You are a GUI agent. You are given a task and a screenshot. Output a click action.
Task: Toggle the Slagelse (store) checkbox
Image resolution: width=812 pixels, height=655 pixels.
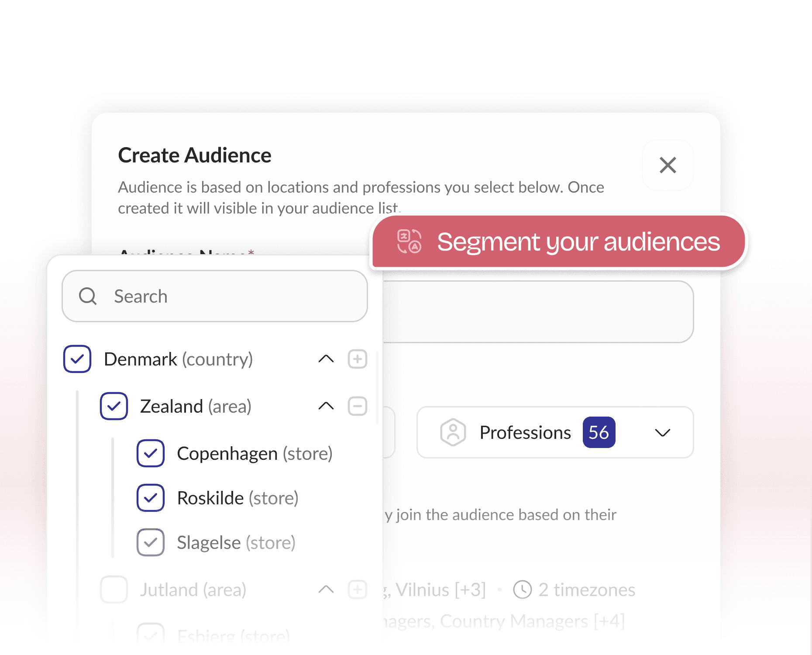pyautogui.click(x=151, y=542)
